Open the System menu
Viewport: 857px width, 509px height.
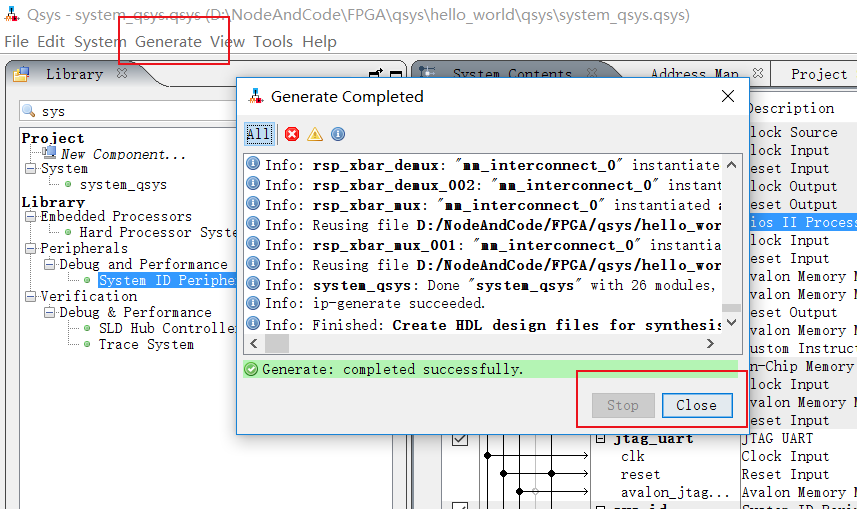100,42
